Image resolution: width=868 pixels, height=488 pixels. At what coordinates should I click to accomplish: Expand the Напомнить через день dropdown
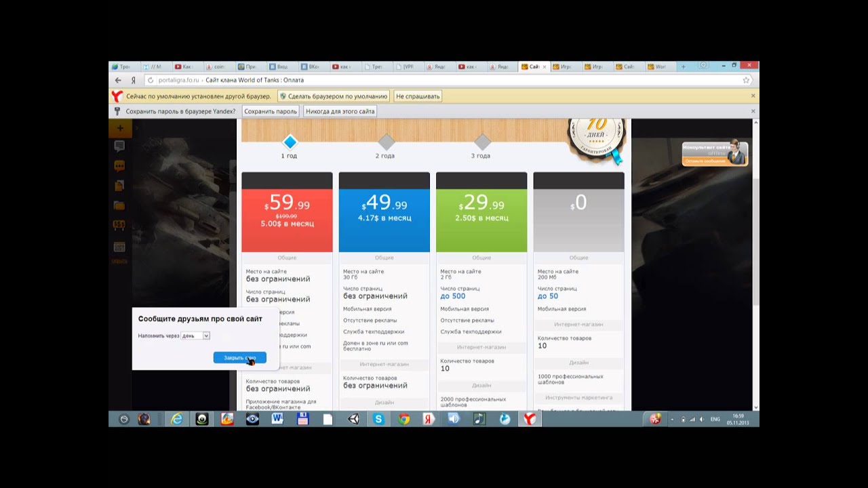pos(195,335)
